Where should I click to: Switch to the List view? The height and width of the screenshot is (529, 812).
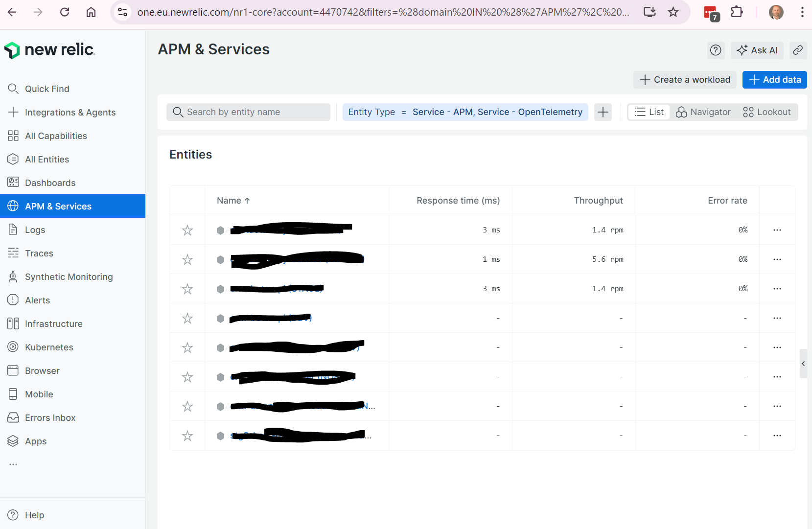pyautogui.click(x=649, y=112)
